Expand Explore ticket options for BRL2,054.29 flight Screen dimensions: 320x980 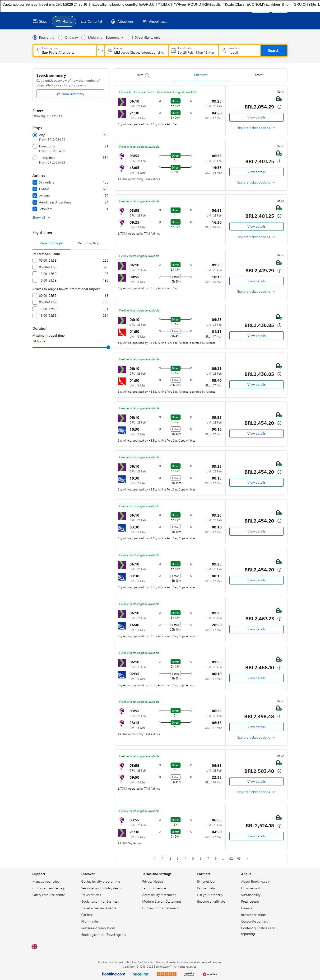coord(256,128)
